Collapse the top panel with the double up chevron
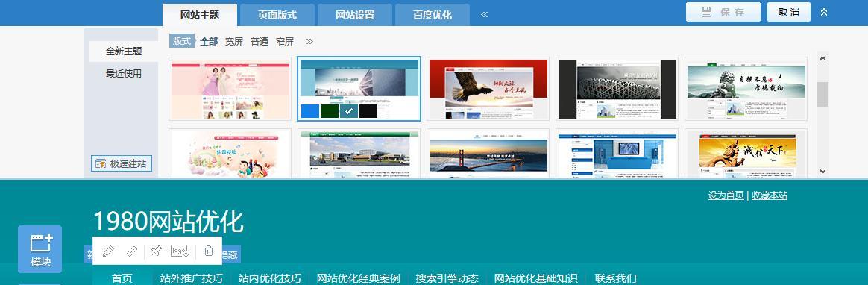Viewport: 868px width, 285px height. click(x=824, y=12)
